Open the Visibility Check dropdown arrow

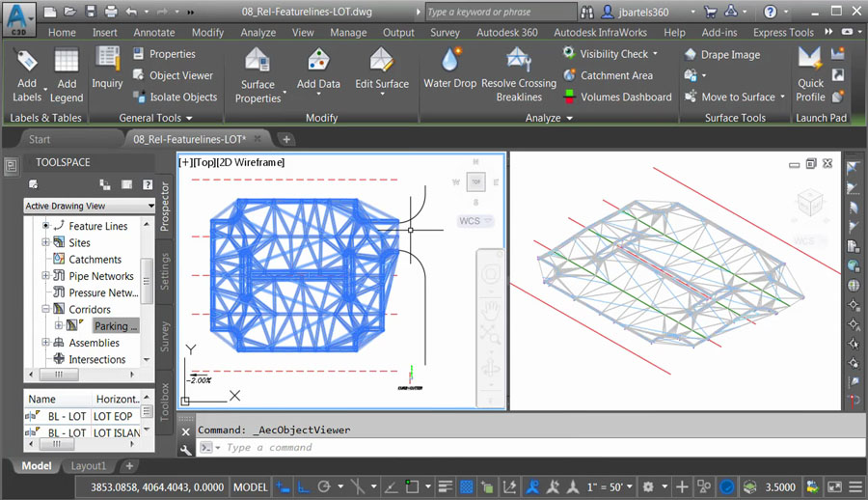click(656, 54)
